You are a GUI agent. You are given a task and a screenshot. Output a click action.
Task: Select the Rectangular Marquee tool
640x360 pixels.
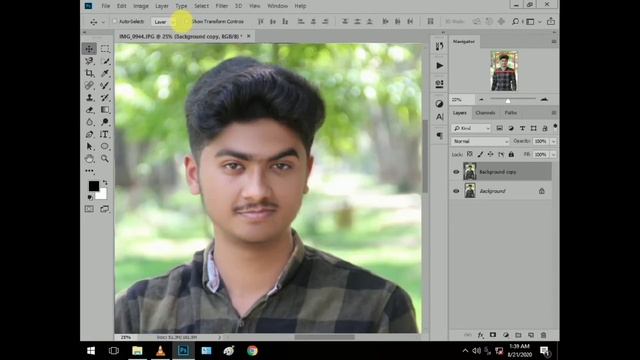[x=105, y=49]
